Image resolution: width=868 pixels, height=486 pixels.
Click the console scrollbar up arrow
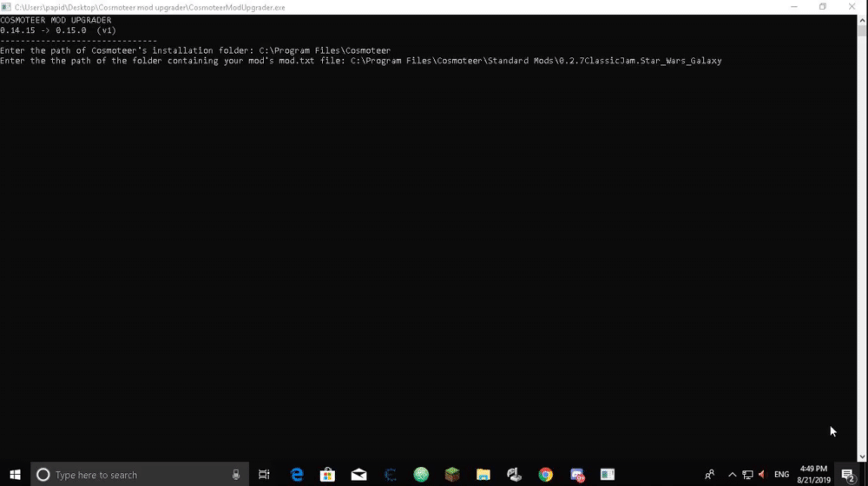[x=862, y=20]
